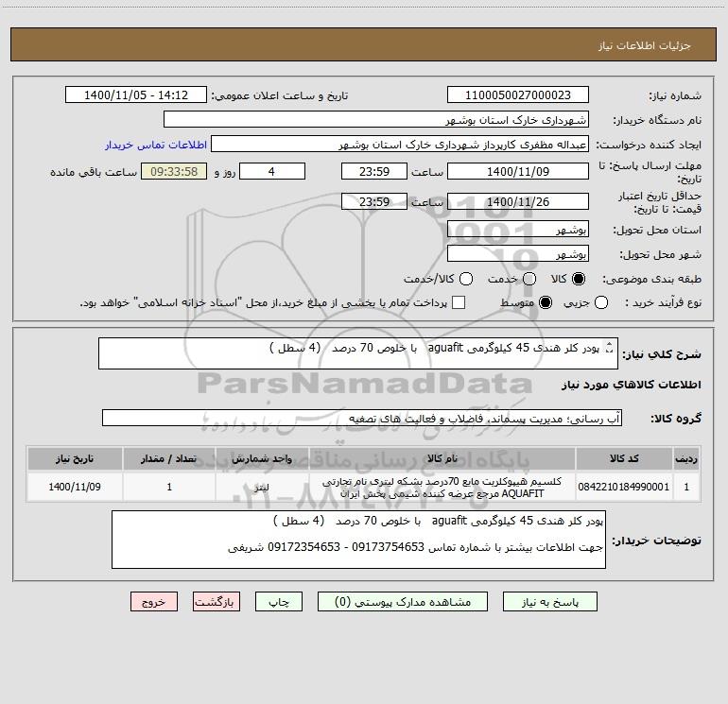728x704 pixels.
Task: Select the کالا radio button
Action: pyautogui.click(x=579, y=279)
